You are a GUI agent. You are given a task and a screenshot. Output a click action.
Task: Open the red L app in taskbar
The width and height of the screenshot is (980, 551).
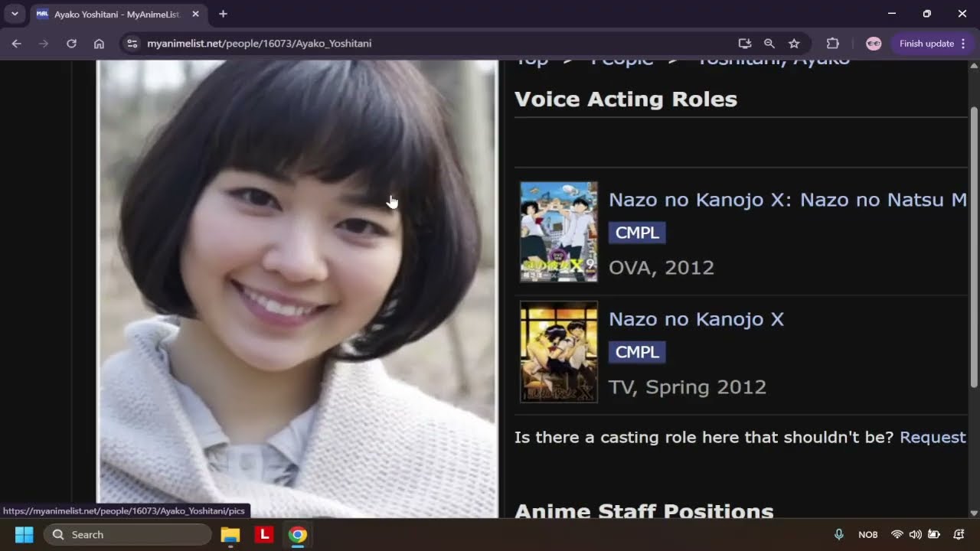coord(264,534)
